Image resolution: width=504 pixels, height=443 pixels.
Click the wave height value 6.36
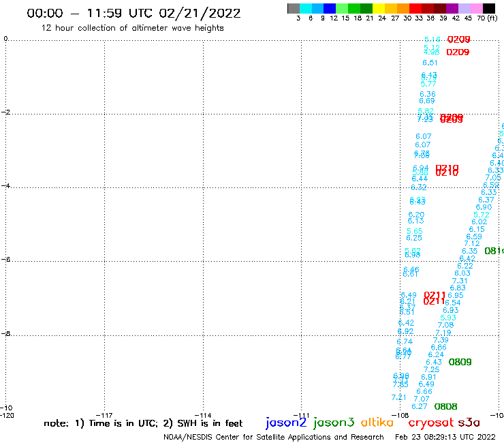428,94
